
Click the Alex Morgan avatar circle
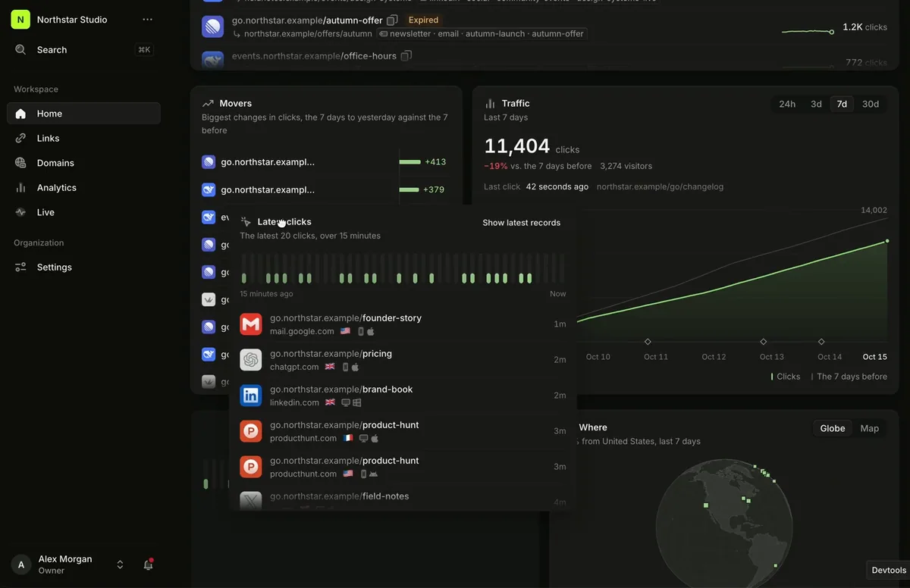pos(20,565)
